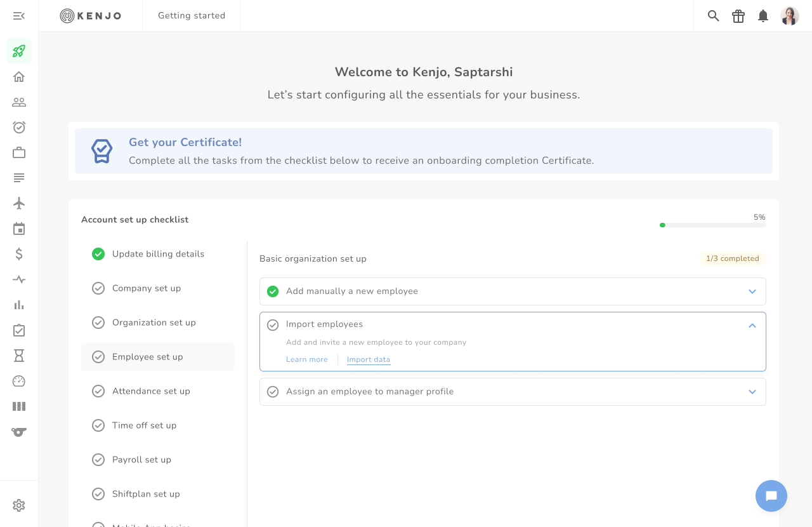The height and width of the screenshot is (527, 812).
Task: Click the gift box icon
Action: click(x=738, y=16)
